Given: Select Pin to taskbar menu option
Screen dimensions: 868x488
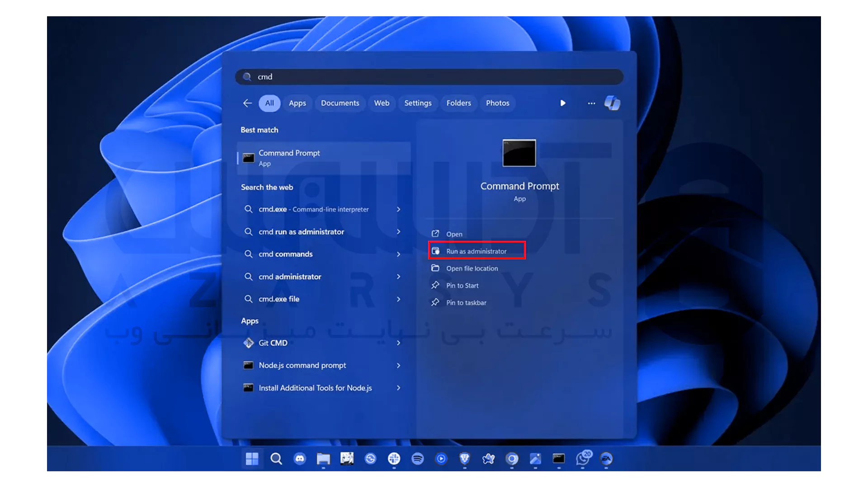Looking at the screenshot, I should (466, 302).
